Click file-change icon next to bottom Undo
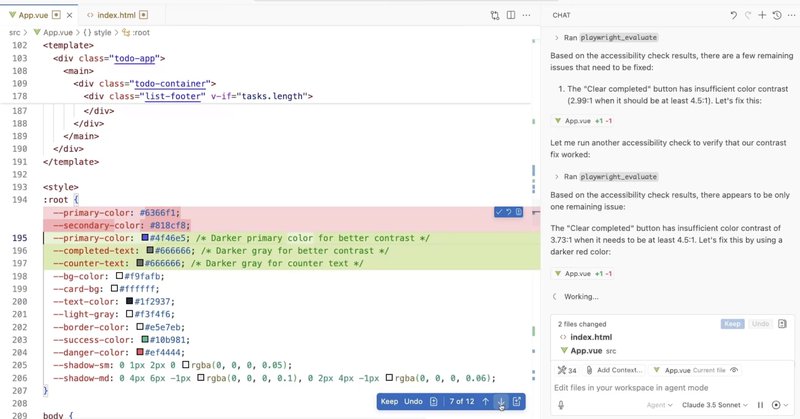This screenshot has height=419, width=800. click(x=434, y=402)
